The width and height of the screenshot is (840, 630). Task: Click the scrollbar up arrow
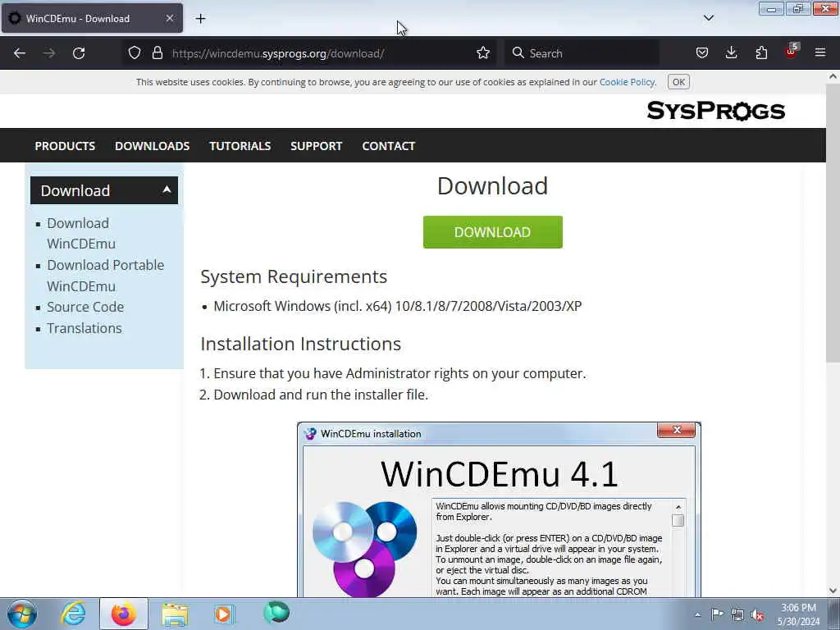click(833, 76)
